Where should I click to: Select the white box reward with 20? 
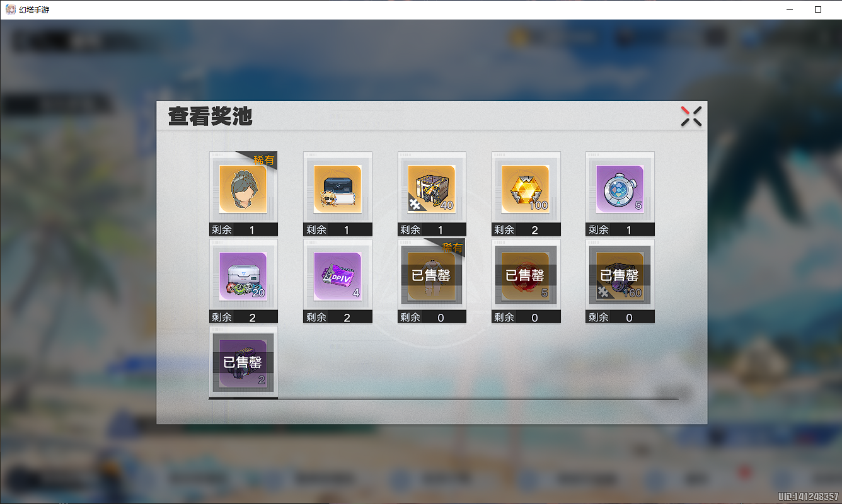coord(243,277)
